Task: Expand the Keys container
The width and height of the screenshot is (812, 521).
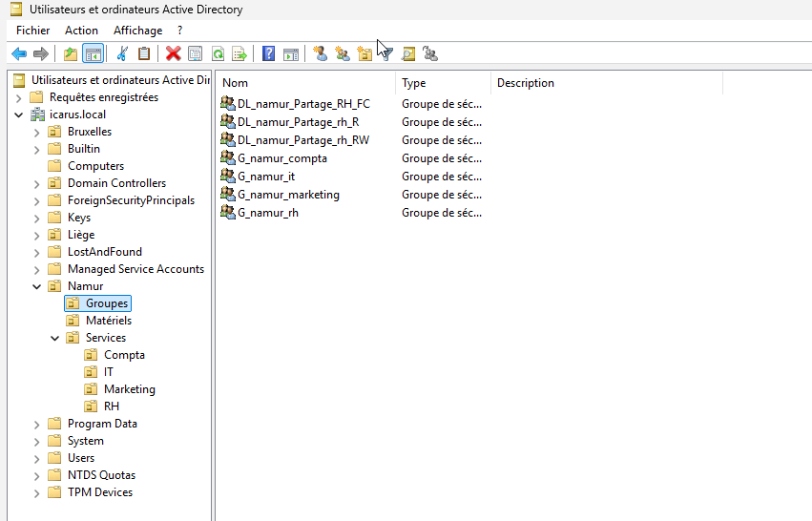Action: click(x=37, y=219)
